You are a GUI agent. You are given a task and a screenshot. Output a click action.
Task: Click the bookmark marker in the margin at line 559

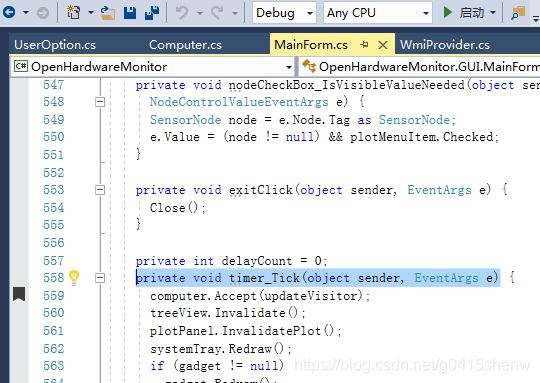[19, 294]
